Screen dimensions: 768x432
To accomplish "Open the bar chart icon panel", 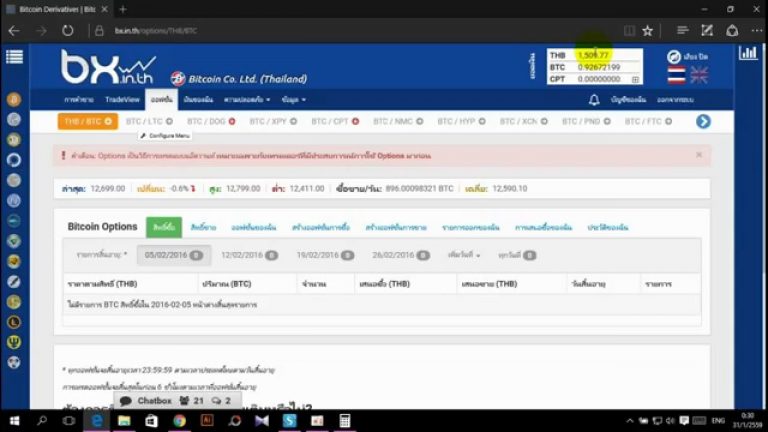I will tap(748, 53).
